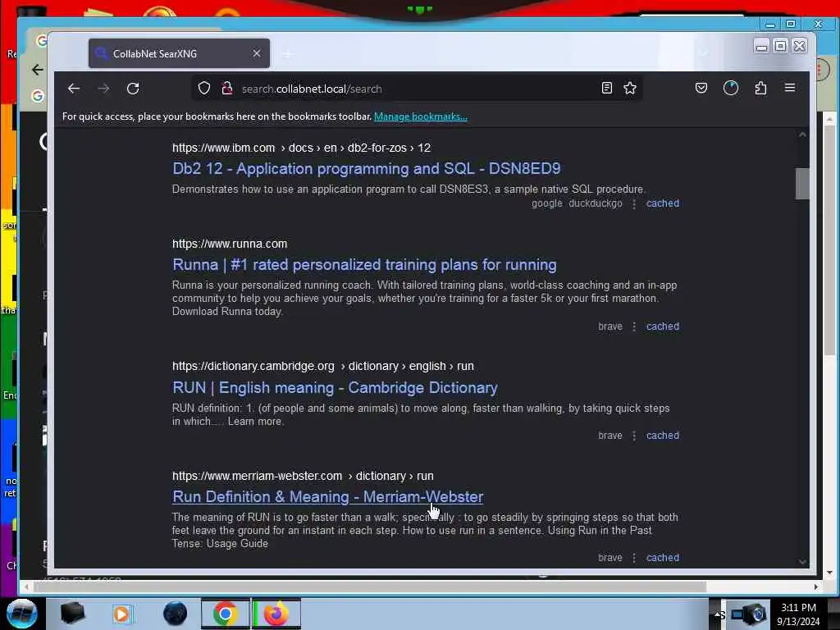The image size is (840, 630).
Task: Open the Pocket save icon
Action: point(701,88)
